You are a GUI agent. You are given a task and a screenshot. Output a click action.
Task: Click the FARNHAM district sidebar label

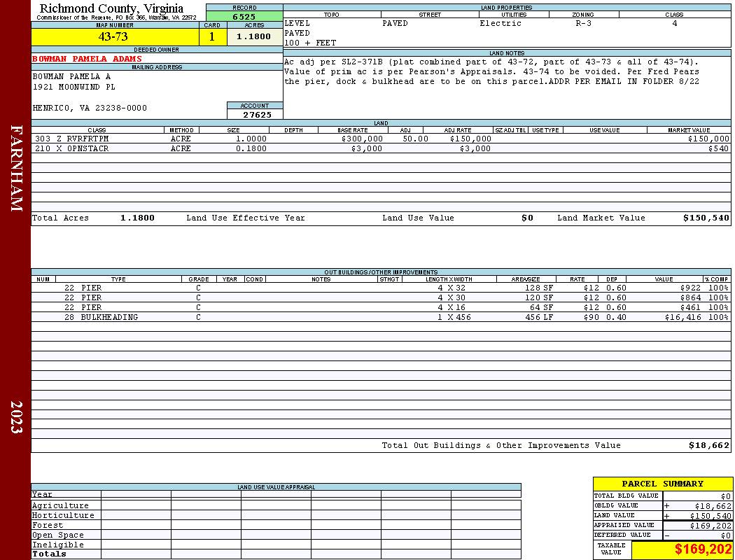pos(16,168)
